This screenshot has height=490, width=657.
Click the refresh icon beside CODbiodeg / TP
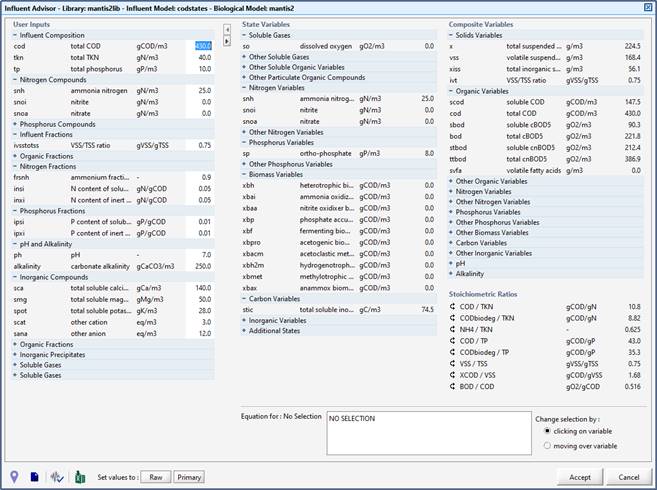[453, 352]
